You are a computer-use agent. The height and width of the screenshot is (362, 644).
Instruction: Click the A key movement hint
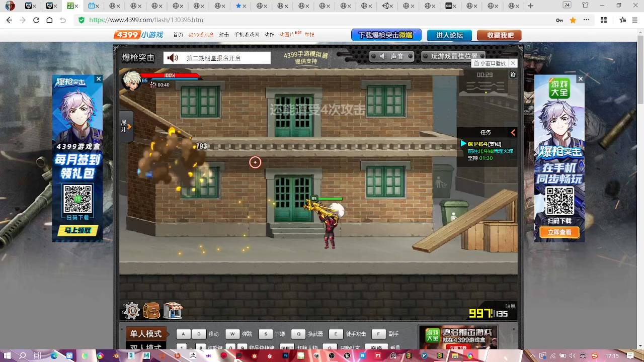(x=184, y=334)
